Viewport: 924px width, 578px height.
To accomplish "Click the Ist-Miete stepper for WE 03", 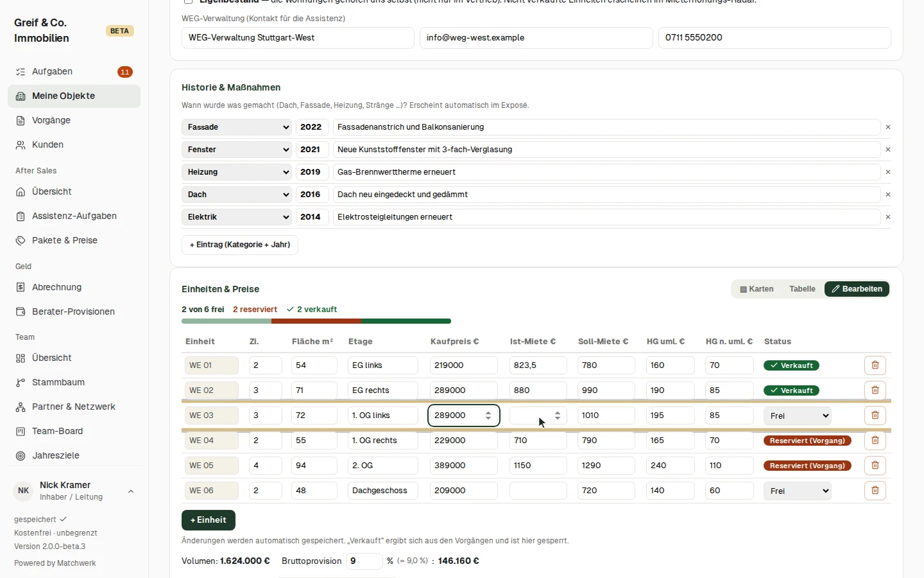I will [558, 416].
